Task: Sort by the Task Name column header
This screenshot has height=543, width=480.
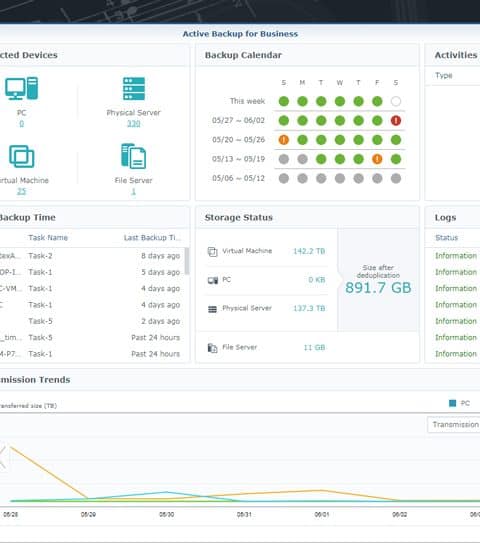Action: [x=48, y=238]
